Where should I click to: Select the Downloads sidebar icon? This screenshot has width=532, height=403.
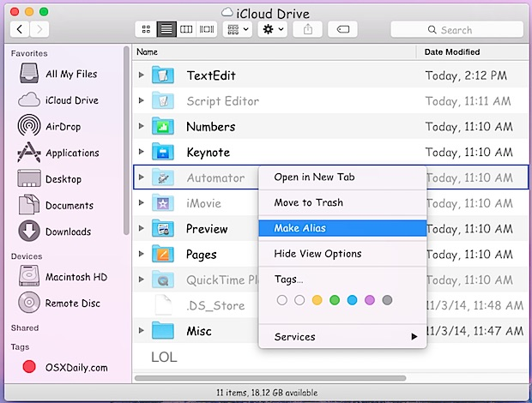pos(29,231)
